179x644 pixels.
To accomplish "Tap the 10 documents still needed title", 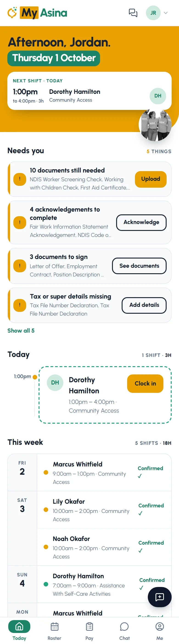I will (x=67, y=170).
